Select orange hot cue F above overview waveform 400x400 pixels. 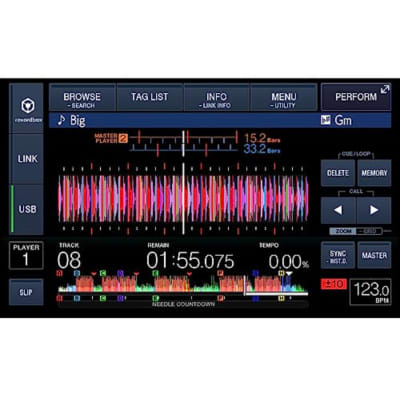pyautogui.click(x=220, y=273)
